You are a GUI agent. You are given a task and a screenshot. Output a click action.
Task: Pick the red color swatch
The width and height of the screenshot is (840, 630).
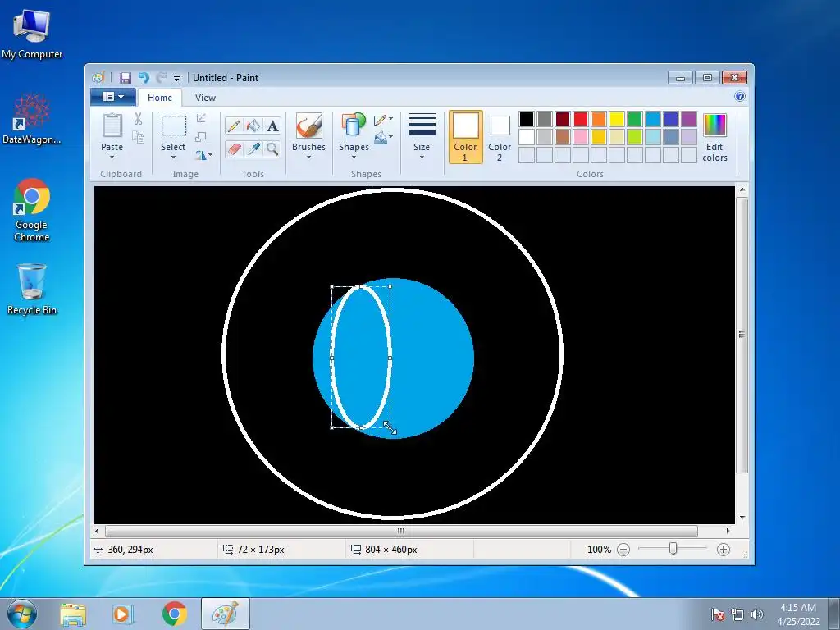(581, 119)
